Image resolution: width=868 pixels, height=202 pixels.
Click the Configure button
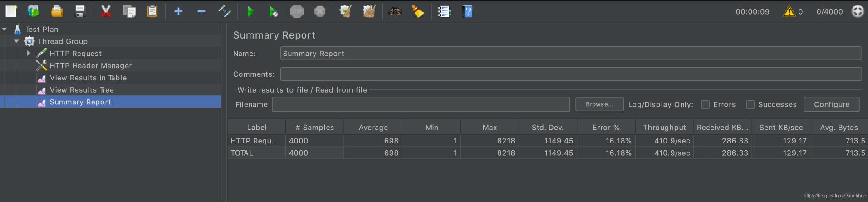831,104
